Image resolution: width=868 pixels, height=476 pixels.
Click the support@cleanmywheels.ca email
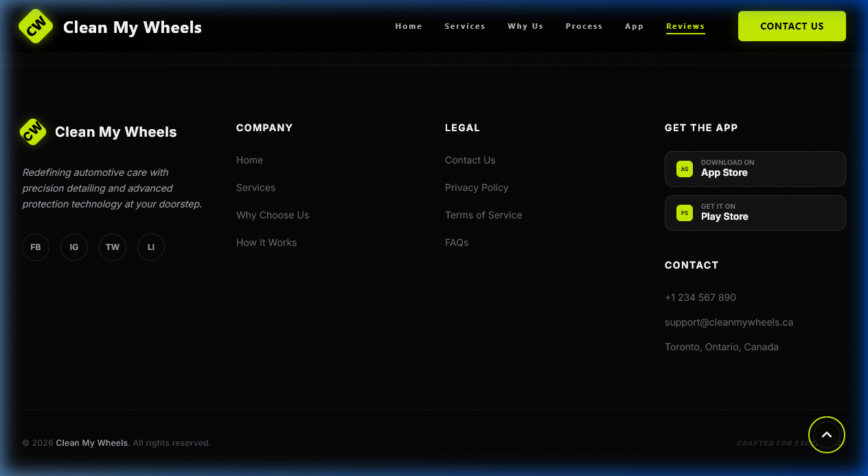(x=729, y=322)
